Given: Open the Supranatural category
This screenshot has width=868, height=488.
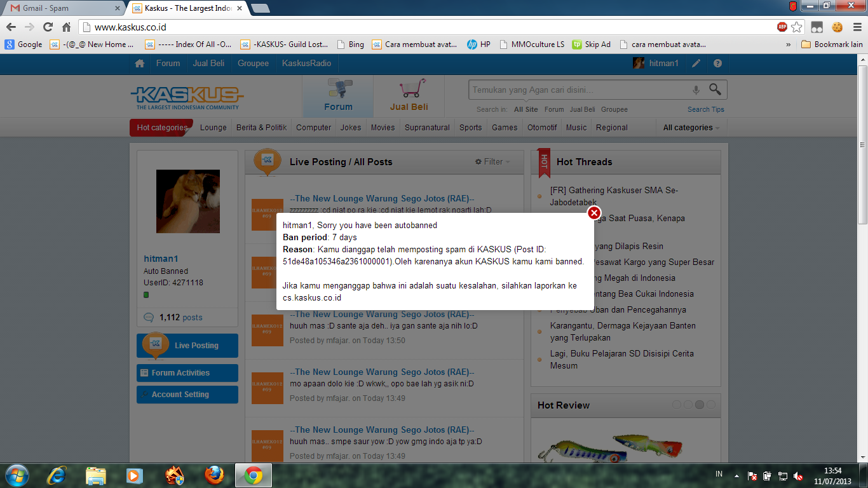Looking at the screenshot, I should pos(427,128).
